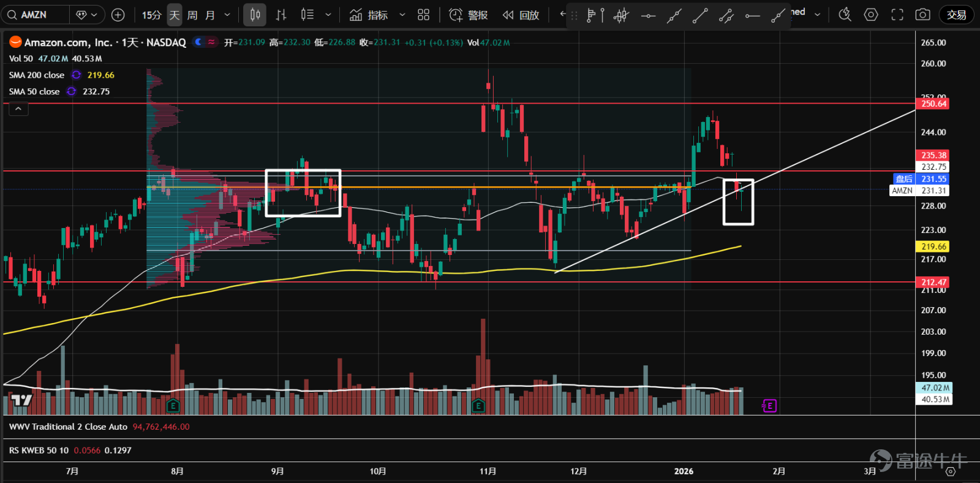This screenshot has width=980, height=483.
Task: Open the upcoming purple earnings E marker
Action: [769, 406]
